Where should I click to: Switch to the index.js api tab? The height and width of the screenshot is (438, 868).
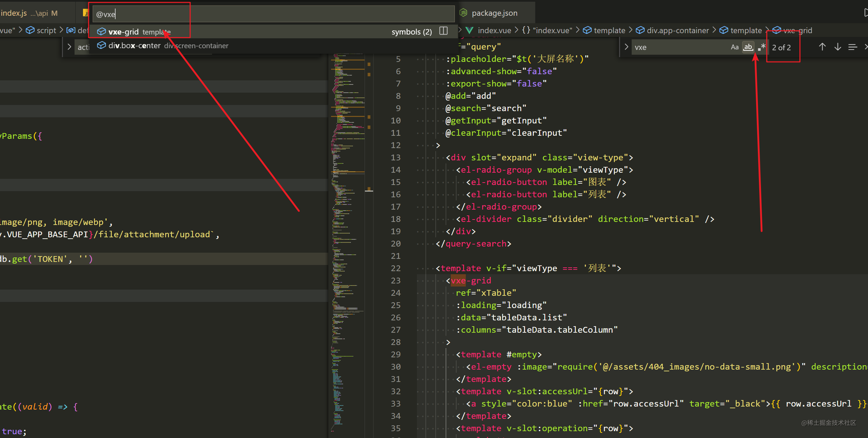tap(29, 13)
